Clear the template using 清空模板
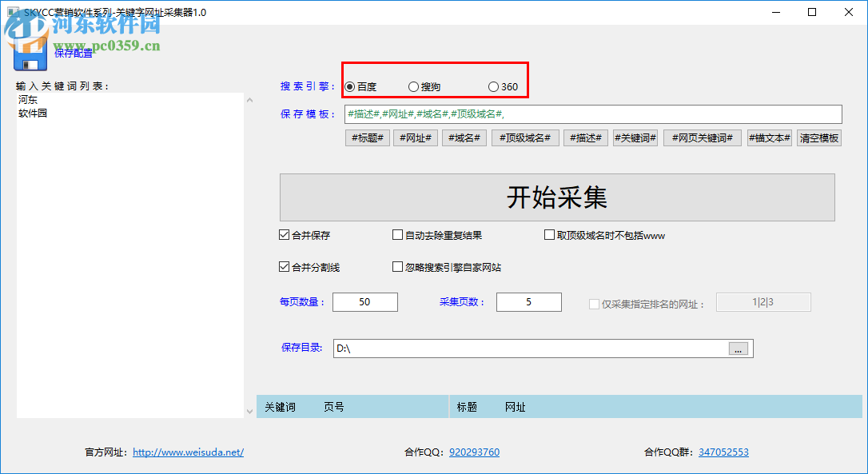The width and height of the screenshot is (868, 474). point(818,137)
